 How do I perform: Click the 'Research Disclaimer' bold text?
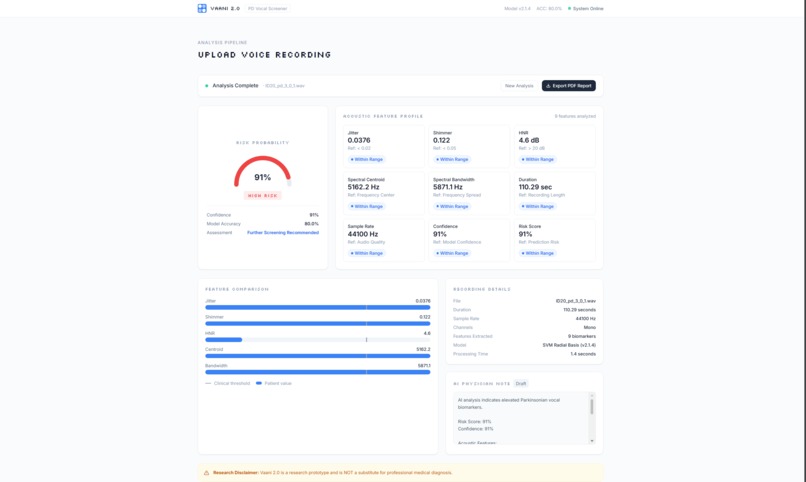pyautogui.click(x=235, y=473)
